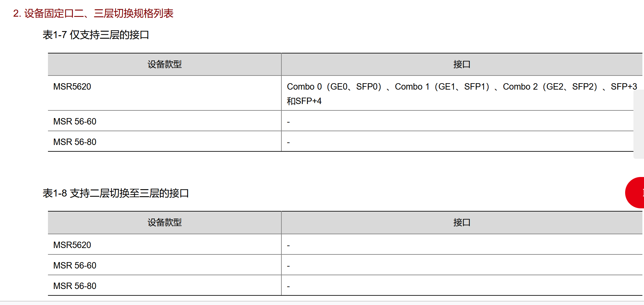This screenshot has width=644, height=305.
Task: Click 接口 header in table 1-7
Action: coord(461,64)
